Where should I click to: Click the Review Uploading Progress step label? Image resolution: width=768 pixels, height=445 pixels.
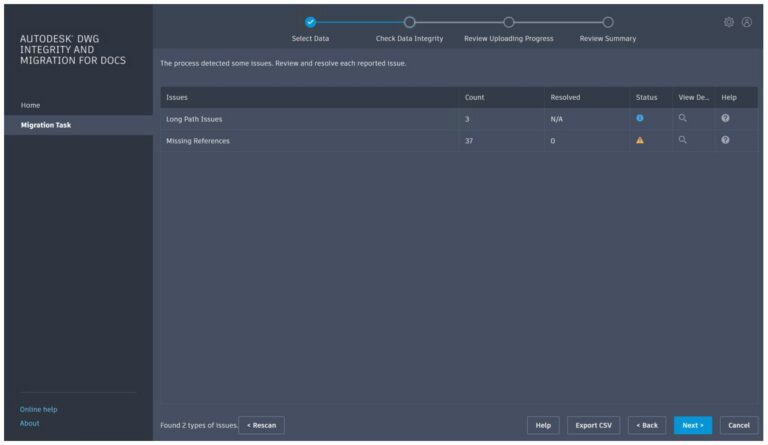pos(509,39)
